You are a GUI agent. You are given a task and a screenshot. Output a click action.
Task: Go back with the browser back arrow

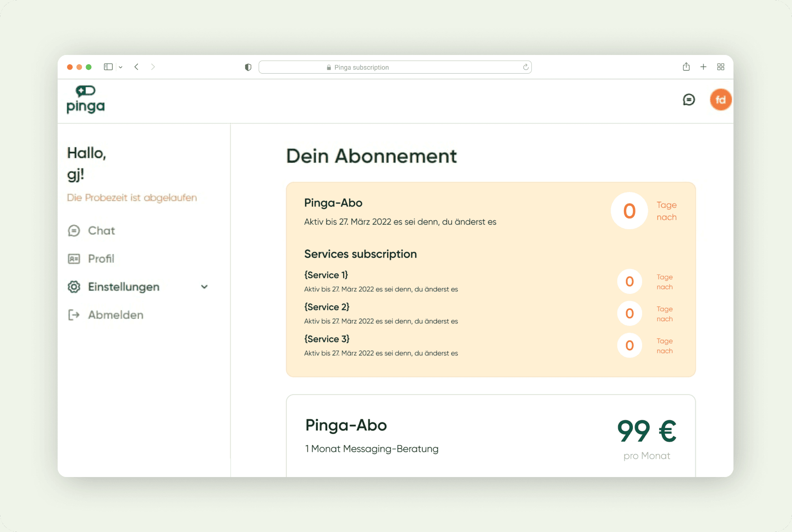click(137, 67)
